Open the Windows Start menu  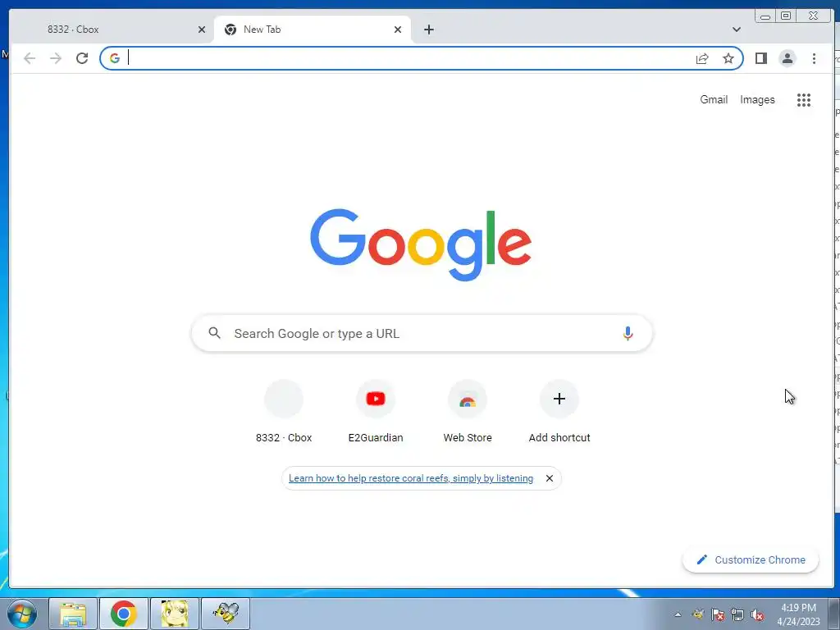coord(21,614)
